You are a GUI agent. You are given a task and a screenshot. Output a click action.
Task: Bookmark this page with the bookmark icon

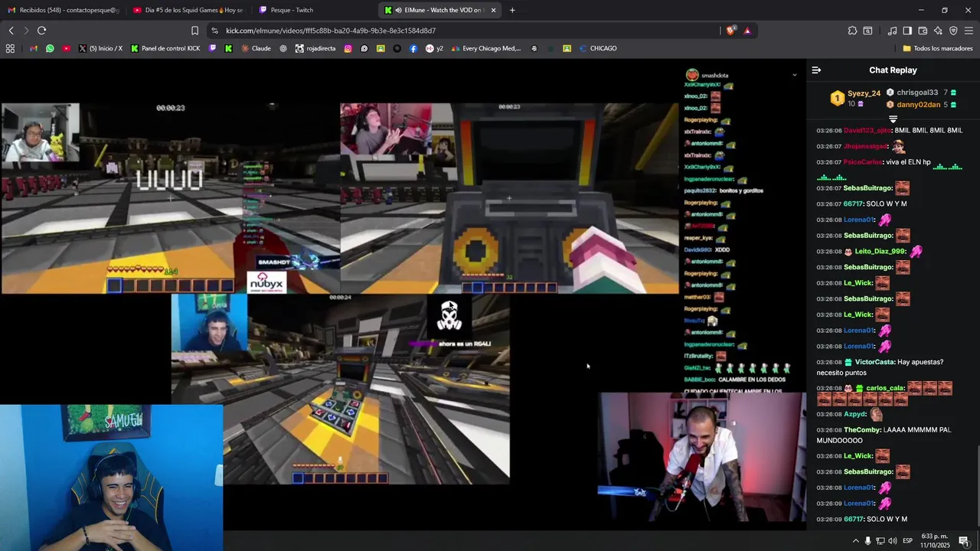(194, 31)
